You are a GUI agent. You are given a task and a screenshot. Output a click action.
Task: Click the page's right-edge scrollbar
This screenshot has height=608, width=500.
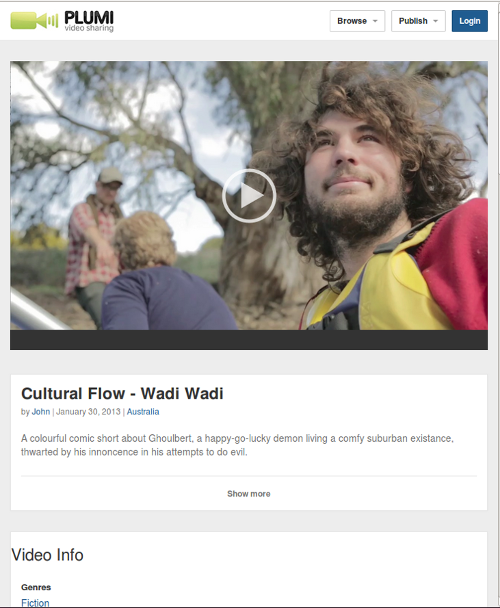click(499, 304)
